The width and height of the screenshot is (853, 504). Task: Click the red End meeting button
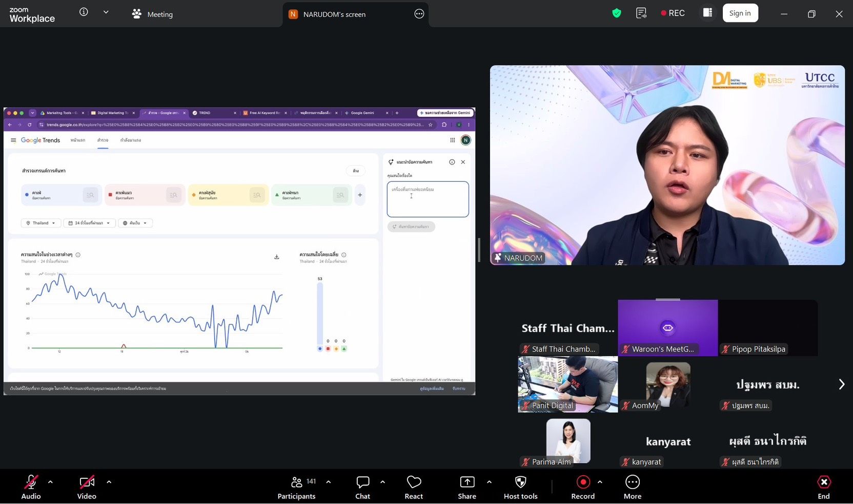pos(824,487)
